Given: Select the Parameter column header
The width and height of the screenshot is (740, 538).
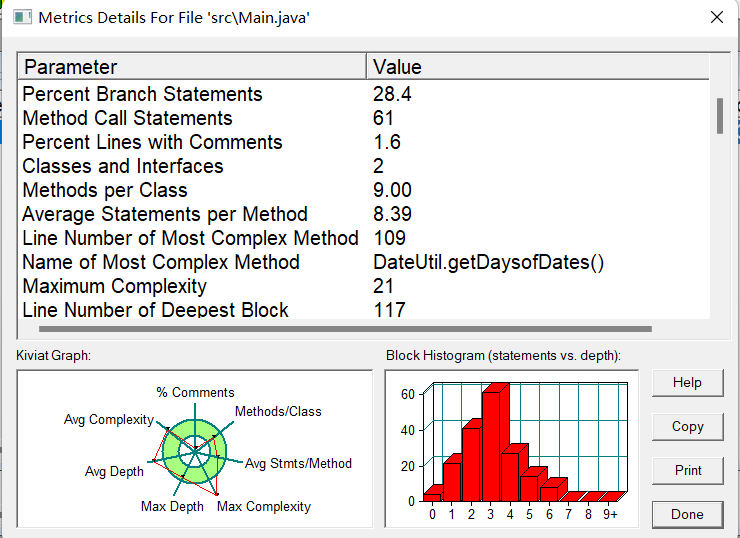Looking at the screenshot, I should tap(192, 67).
